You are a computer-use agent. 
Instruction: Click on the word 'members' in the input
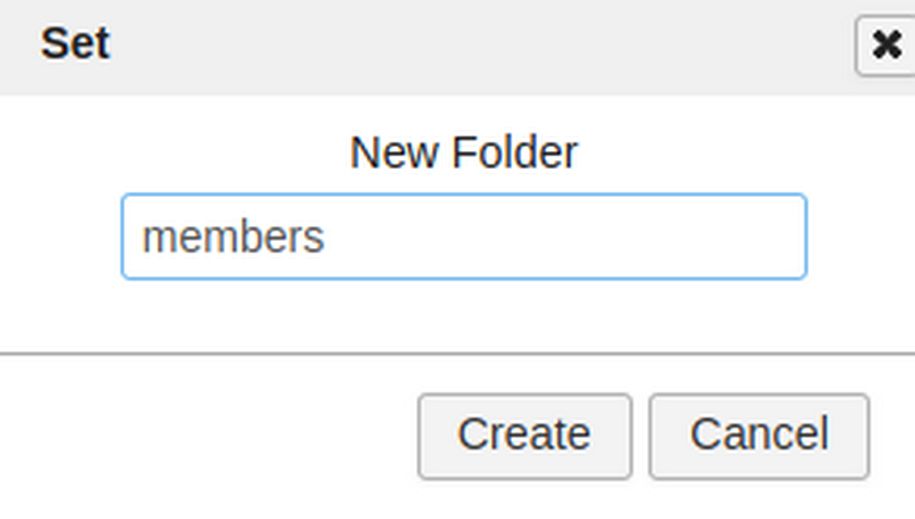[233, 238]
